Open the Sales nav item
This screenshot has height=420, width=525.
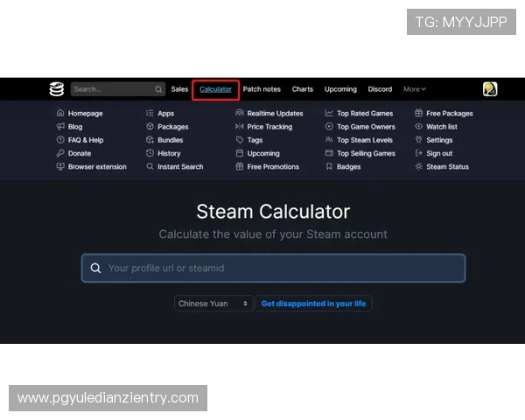[x=179, y=89]
